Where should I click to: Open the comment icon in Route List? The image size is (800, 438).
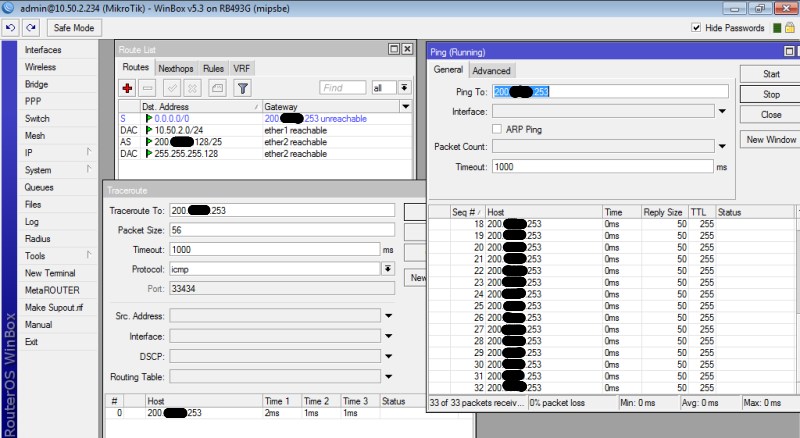pyautogui.click(x=217, y=88)
